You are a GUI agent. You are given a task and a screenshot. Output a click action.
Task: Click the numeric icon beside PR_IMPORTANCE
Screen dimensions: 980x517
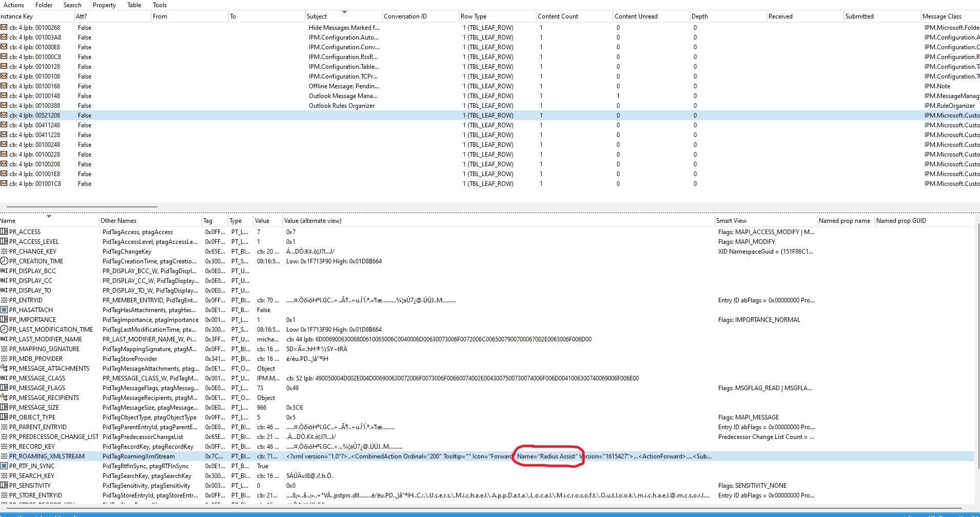coord(5,319)
